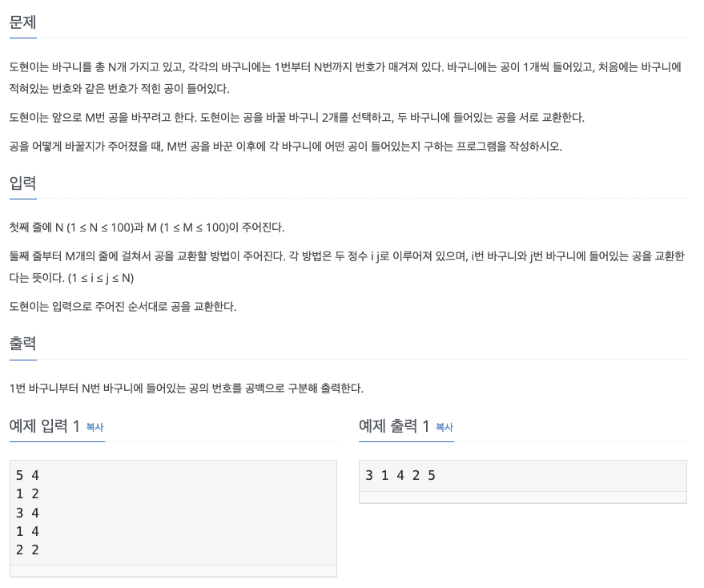Click the swap line "3 4"

(26, 513)
